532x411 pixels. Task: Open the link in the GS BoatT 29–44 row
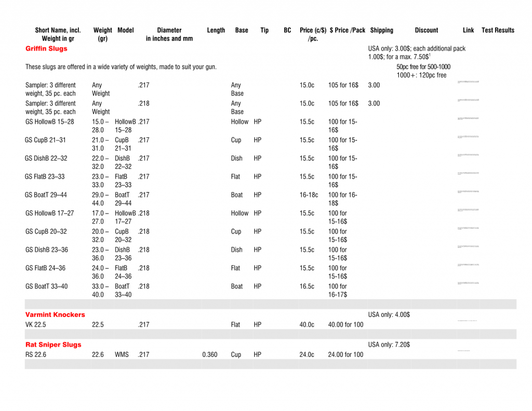tap(468, 192)
